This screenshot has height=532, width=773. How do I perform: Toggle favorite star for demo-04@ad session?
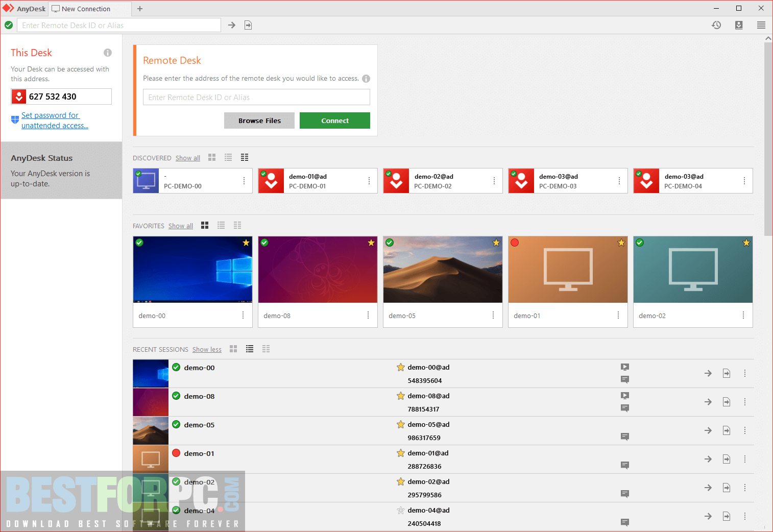(x=401, y=510)
